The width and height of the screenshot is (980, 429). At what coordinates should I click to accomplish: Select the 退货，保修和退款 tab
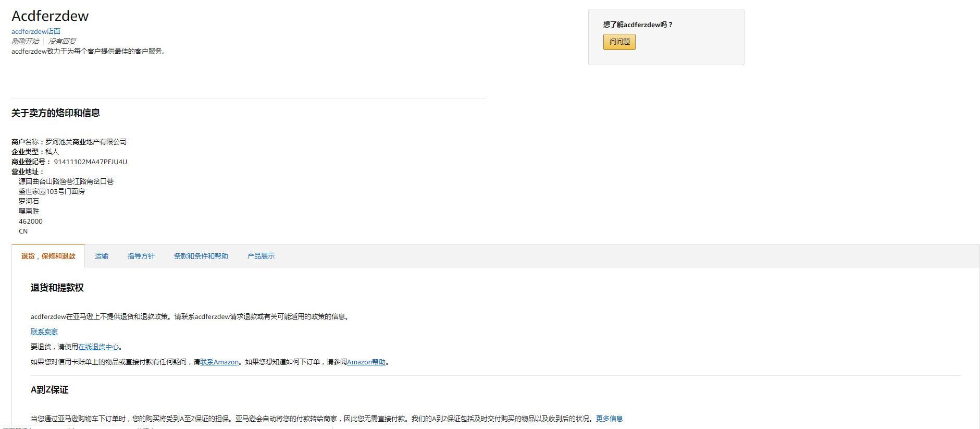click(48, 256)
